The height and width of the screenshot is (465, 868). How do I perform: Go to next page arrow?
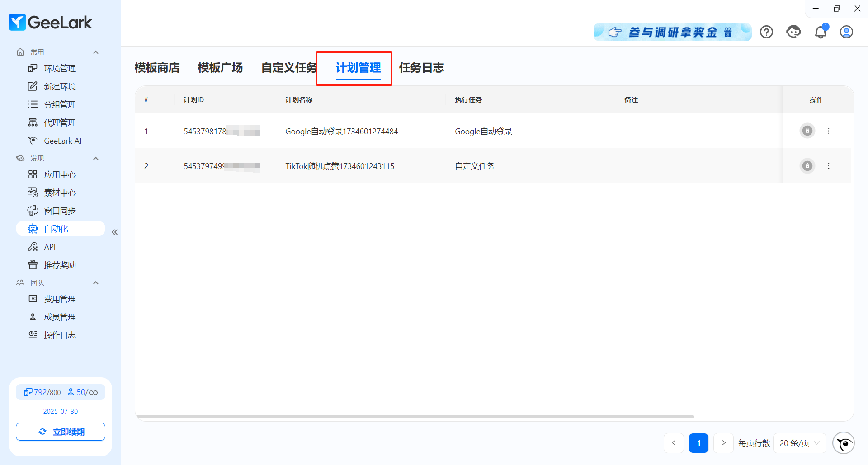pos(723,443)
